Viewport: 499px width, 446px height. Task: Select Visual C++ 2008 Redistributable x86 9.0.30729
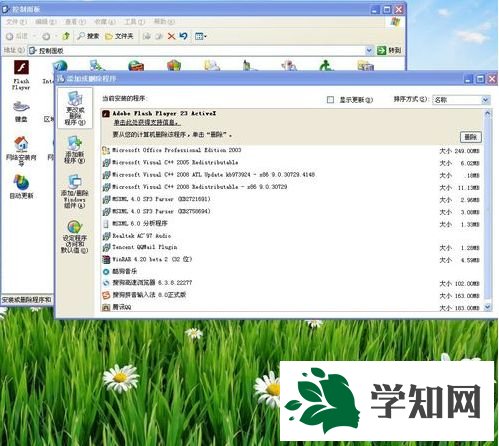291,187
